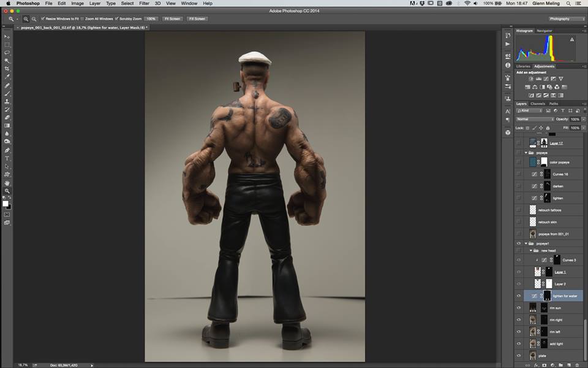Image resolution: width=588 pixels, height=368 pixels.
Task: Open the layer blend mode dropdown
Action: [534, 119]
